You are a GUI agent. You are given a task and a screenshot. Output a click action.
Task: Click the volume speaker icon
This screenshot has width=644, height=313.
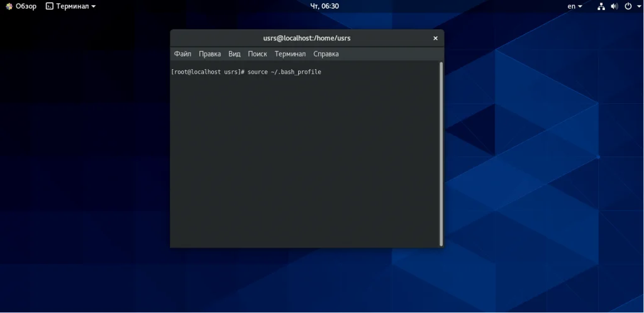click(x=614, y=6)
